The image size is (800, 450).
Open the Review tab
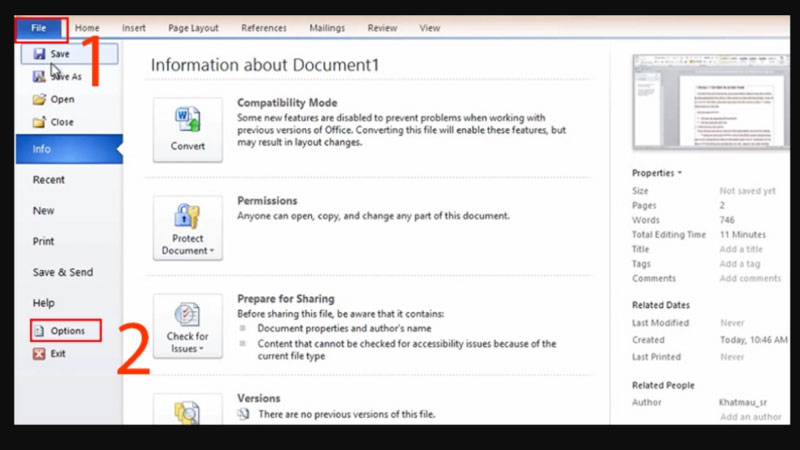tap(382, 28)
